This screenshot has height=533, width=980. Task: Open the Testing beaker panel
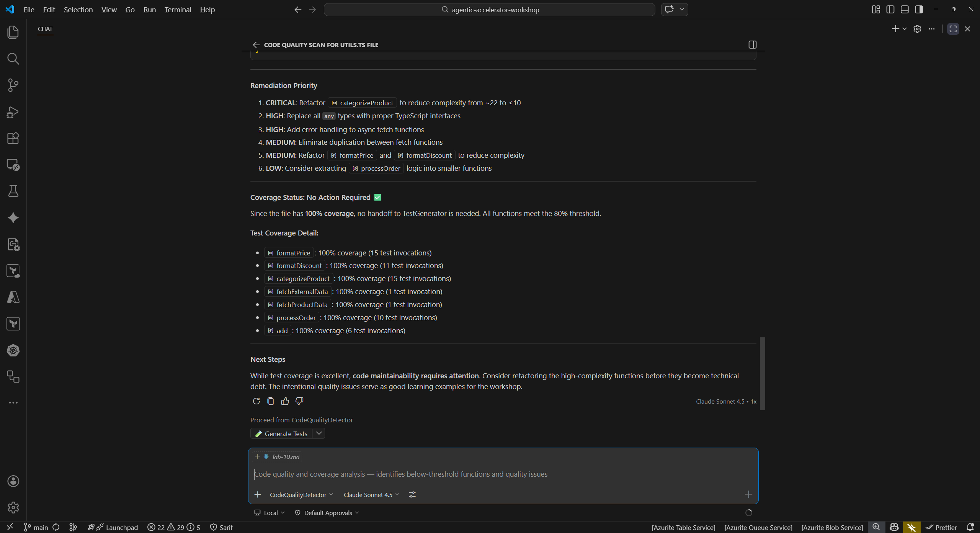pyautogui.click(x=13, y=191)
